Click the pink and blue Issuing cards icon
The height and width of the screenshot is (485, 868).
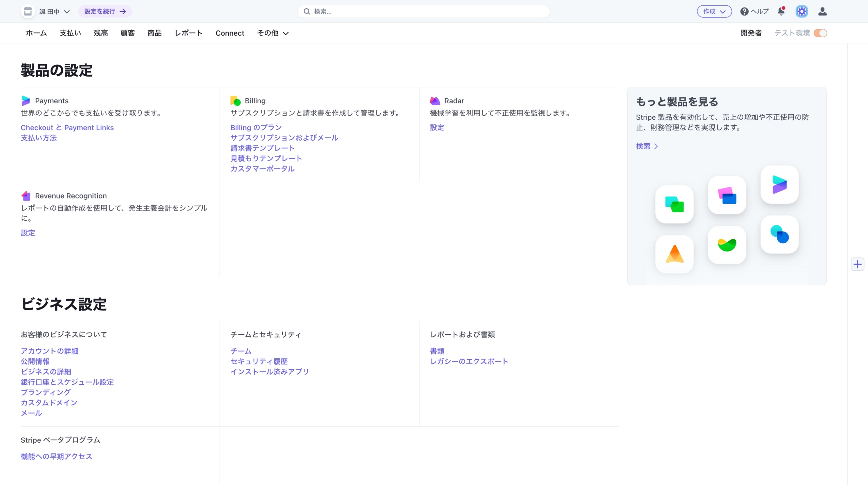(727, 196)
